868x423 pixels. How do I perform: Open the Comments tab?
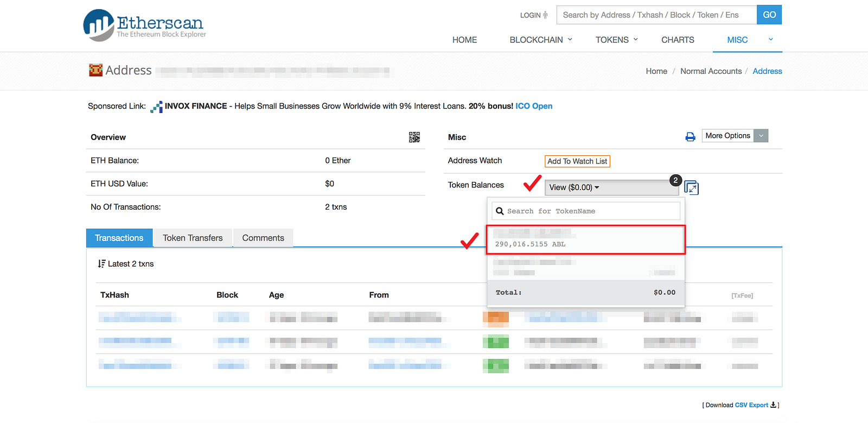(x=263, y=238)
